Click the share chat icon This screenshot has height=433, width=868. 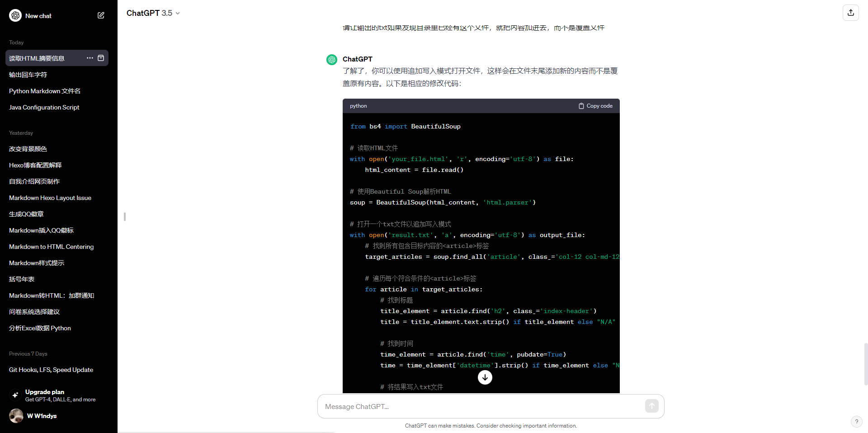pos(851,13)
